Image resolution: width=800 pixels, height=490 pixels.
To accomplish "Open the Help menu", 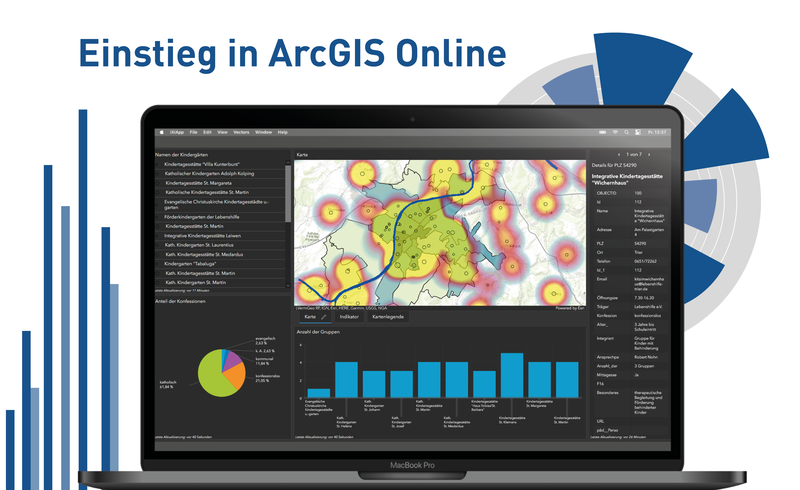I will (283, 132).
